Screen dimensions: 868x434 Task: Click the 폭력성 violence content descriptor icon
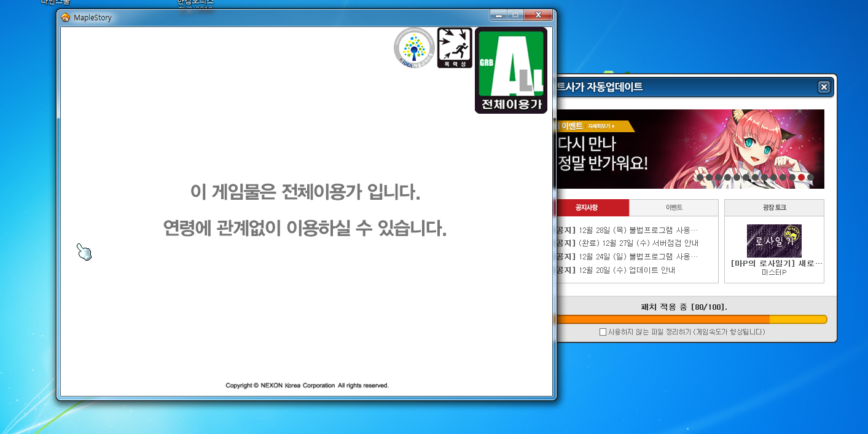click(455, 47)
